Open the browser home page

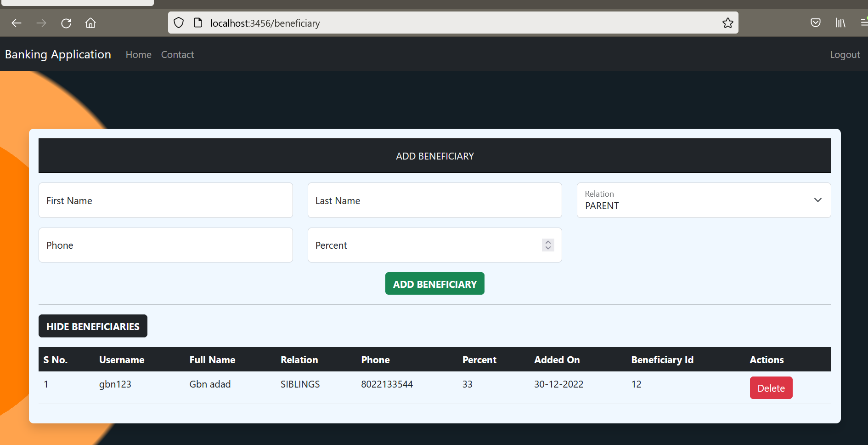pos(90,23)
